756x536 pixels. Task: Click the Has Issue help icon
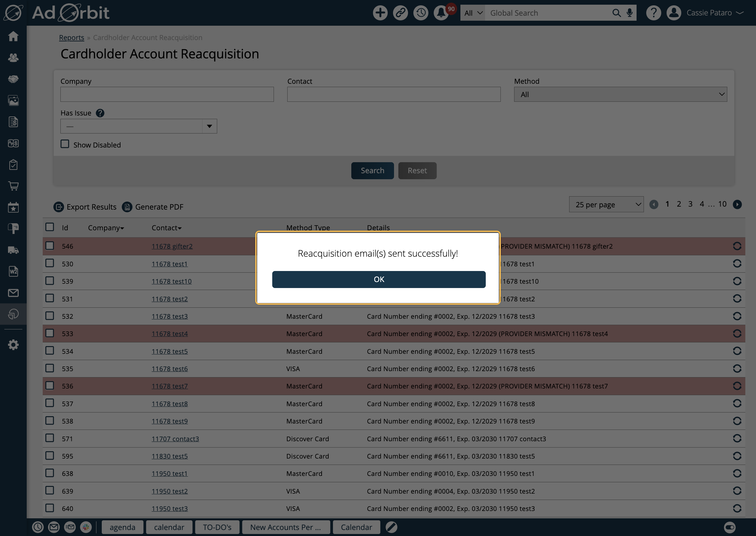(100, 113)
